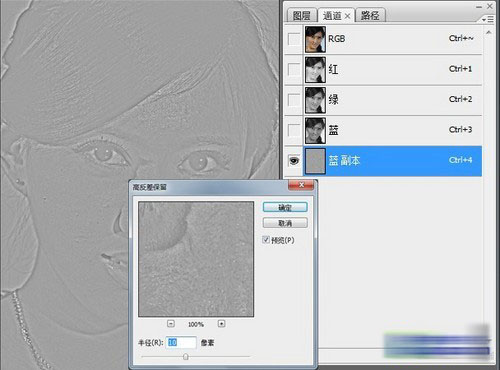Click the Ctrl+1 shortcut of 红 channel
The height and width of the screenshot is (370, 500).
pyautogui.click(x=460, y=69)
